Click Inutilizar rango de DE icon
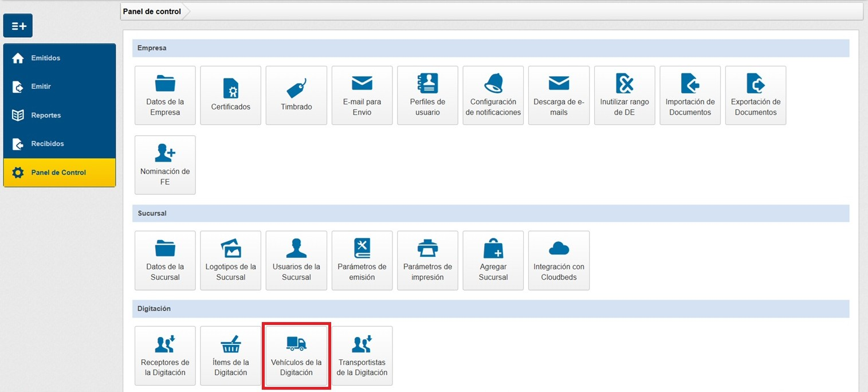This screenshot has width=868, height=392. pos(625,84)
